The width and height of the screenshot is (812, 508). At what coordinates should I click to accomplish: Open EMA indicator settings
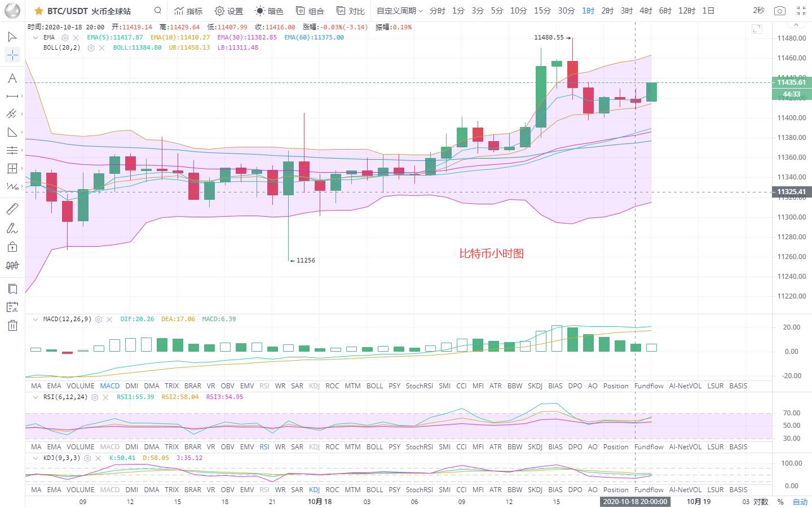(65, 37)
